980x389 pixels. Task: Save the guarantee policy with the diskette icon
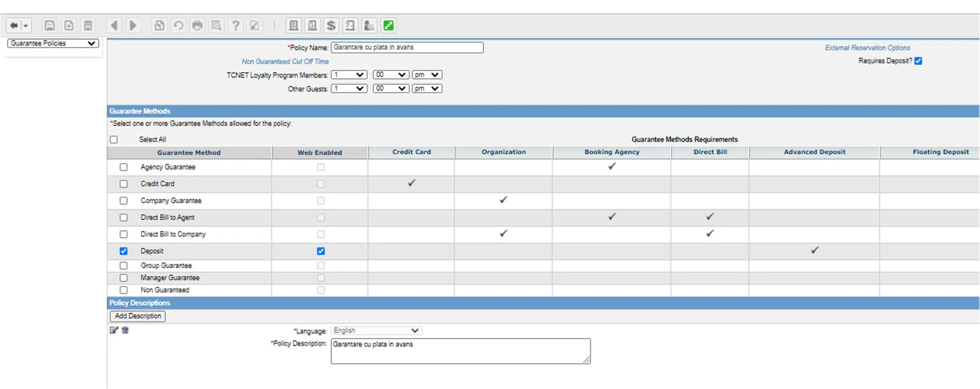click(50, 25)
